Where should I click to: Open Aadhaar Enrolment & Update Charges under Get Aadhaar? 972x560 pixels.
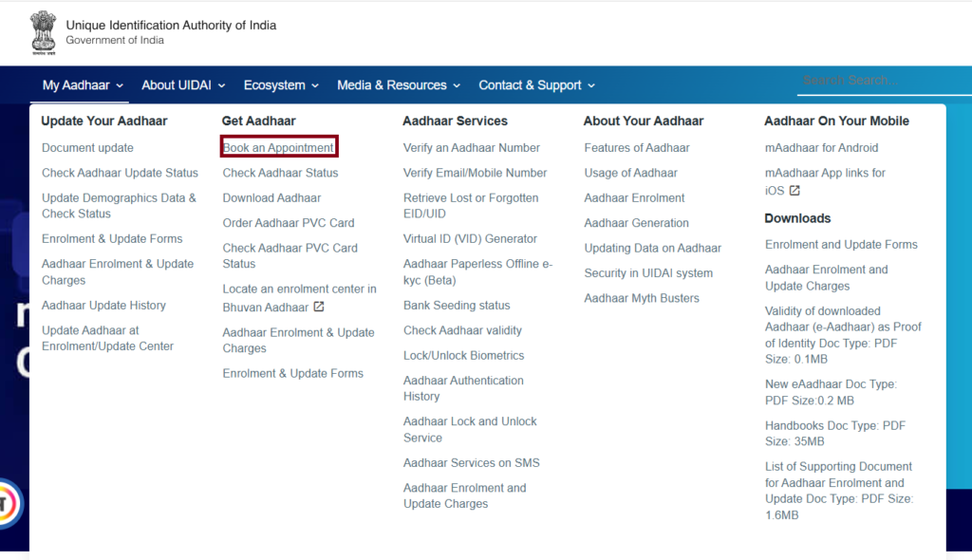coord(298,340)
